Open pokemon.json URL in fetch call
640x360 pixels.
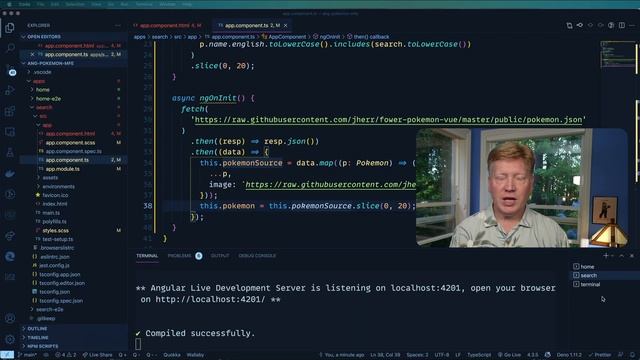tap(388, 120)
